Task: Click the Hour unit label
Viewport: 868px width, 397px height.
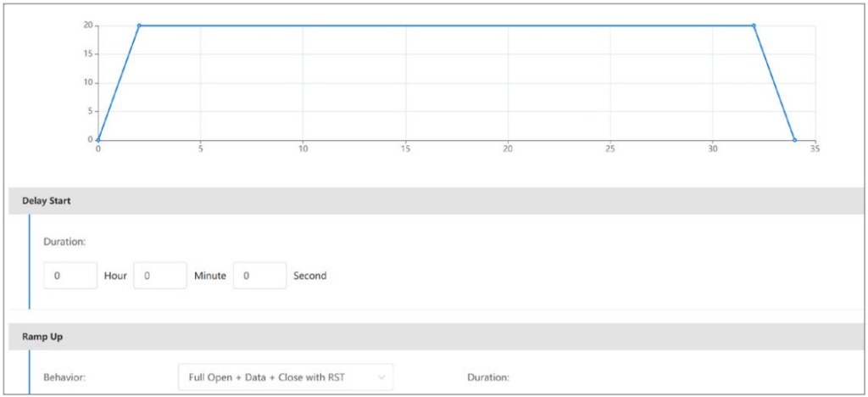Action: 115,276
